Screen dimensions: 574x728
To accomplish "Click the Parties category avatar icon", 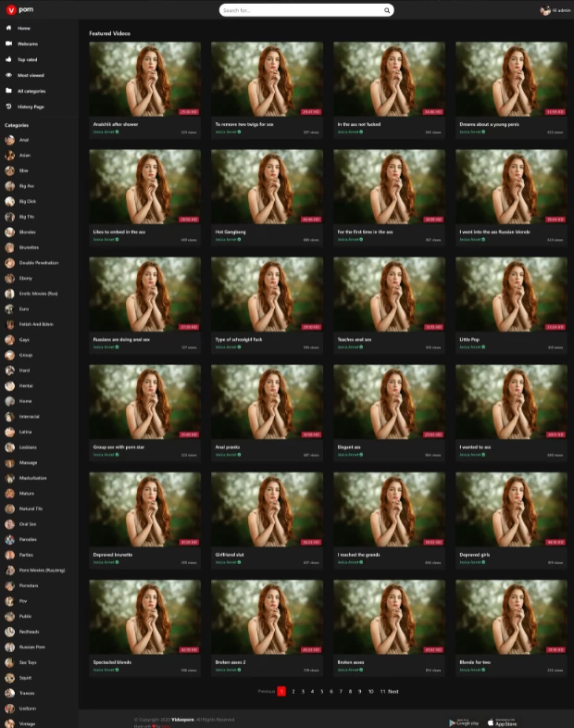I will coord(10,555).
